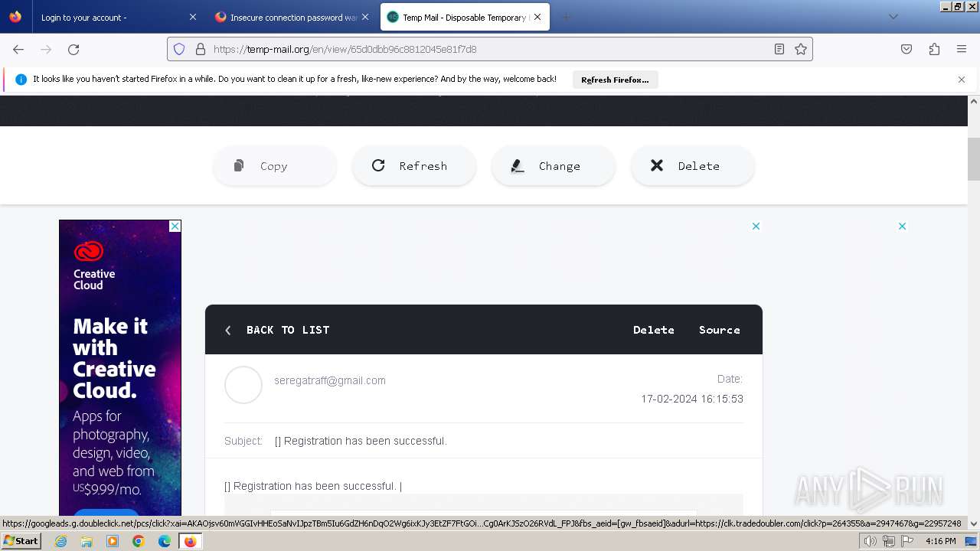980x551 pixels.
Task: Open the volume speaker tray icon
Action: [870, 541]
